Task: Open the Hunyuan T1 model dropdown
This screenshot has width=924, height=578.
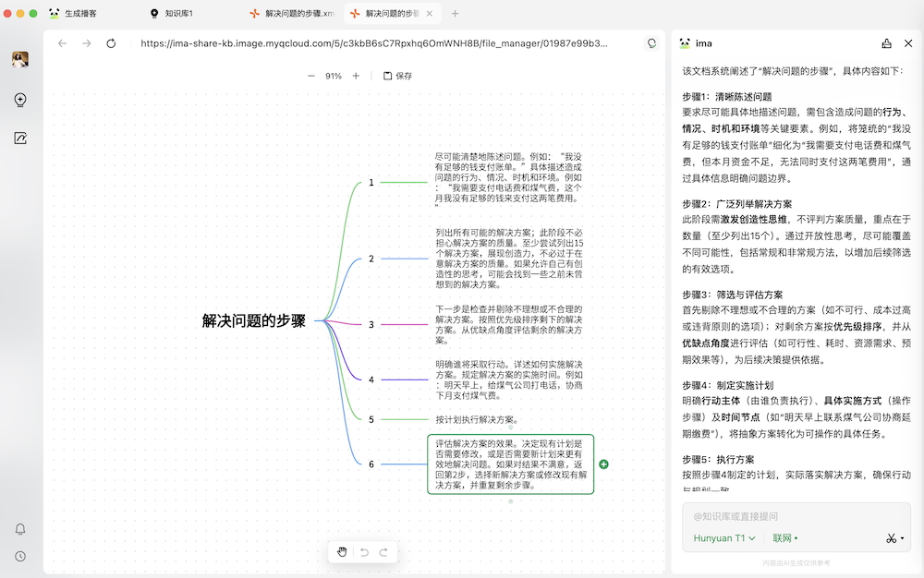Action: coord(723,538)
